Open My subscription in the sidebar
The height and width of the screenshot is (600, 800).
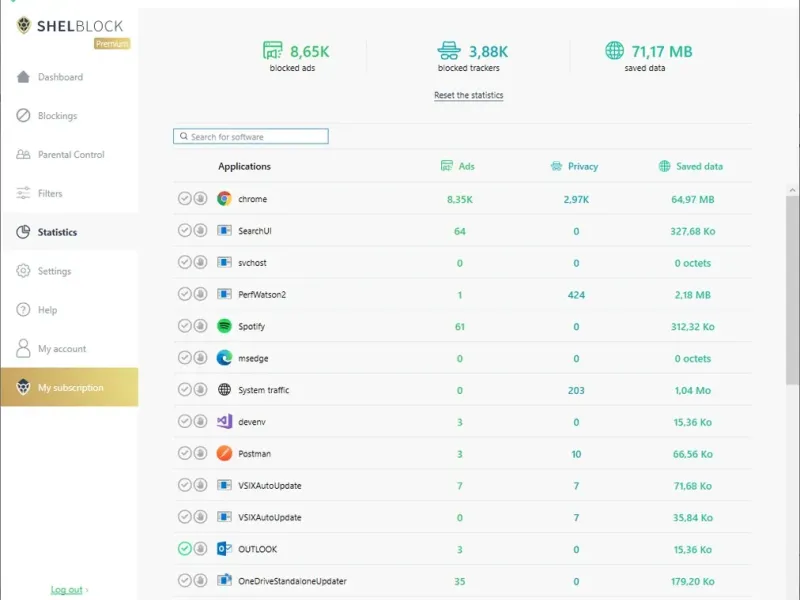[x=70, y=388]
